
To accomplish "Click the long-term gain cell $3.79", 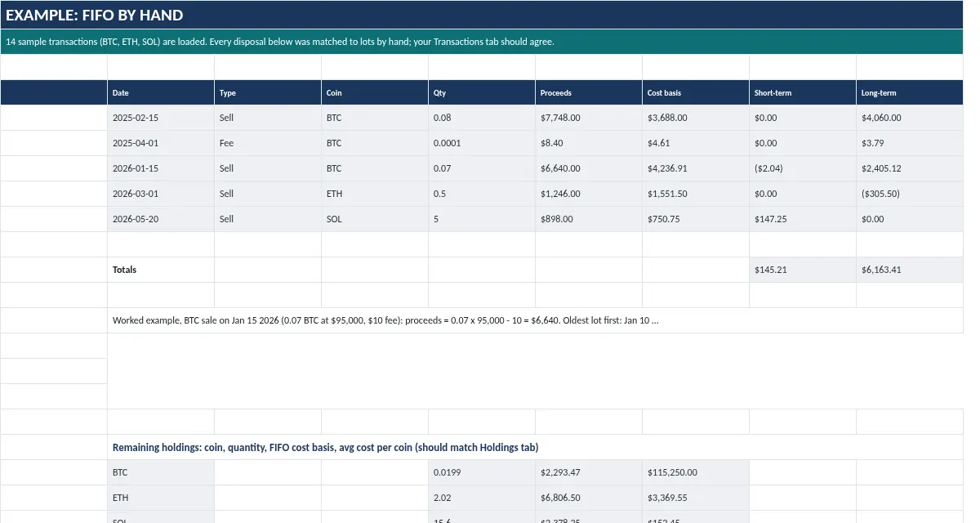I will 910,143.
